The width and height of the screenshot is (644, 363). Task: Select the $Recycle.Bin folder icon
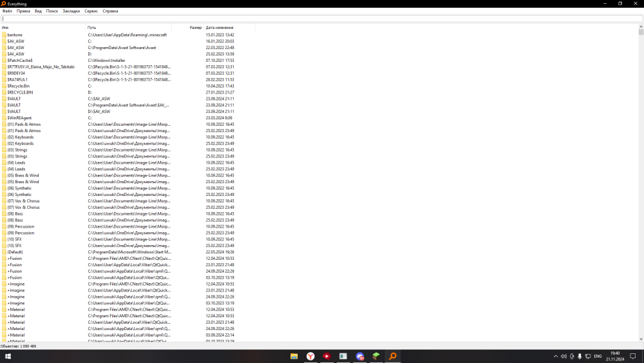pos(4,86)
